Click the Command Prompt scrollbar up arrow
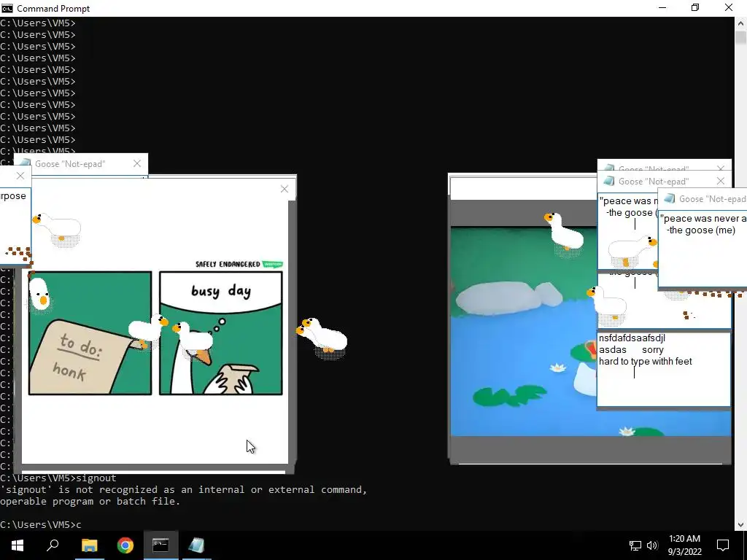The image size is (747, 560). [x=740, y=23]
